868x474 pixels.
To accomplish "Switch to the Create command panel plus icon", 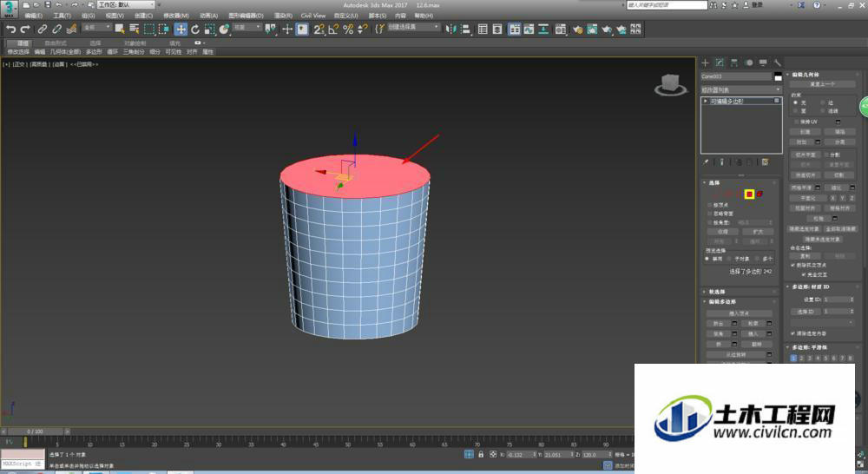I will [705, 63].
